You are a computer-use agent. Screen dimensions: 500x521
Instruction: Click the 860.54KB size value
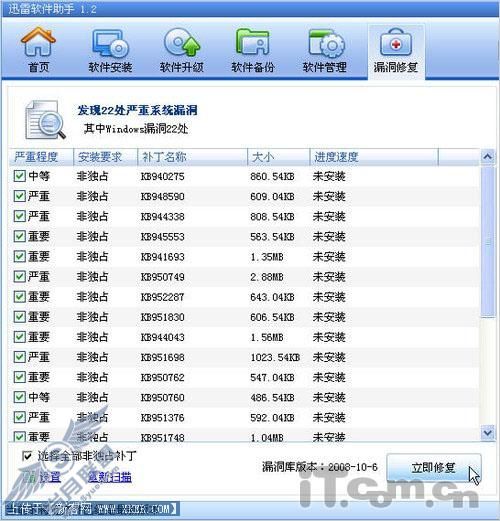(272, 176)
